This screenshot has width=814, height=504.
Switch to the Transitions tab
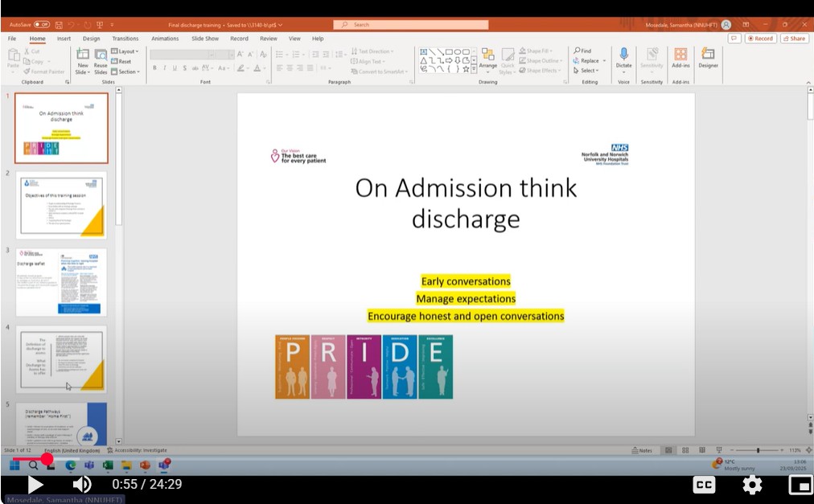pyautogui.click(x=125, y=39)
